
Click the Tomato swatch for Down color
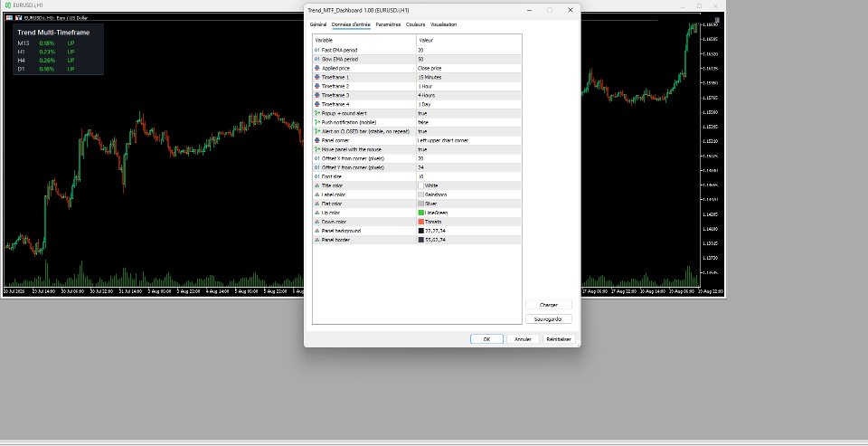tap(420, 222)
